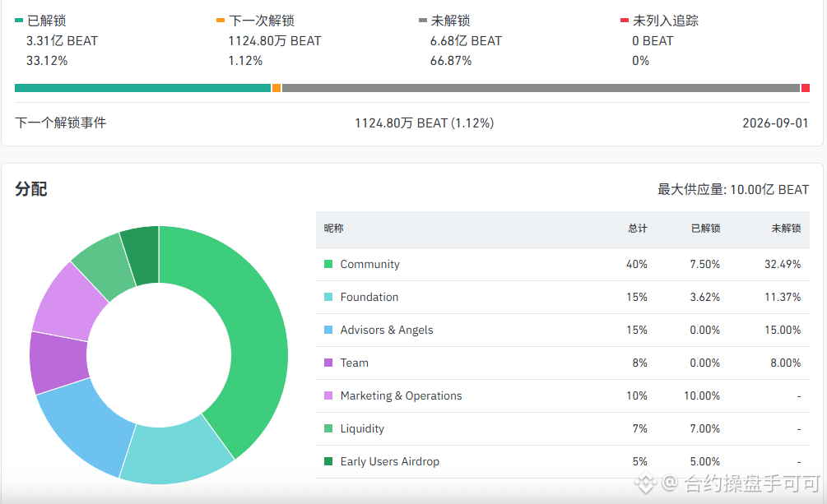
Task: Click the 6.68亿 BEAT locked amount
Action: click(x=466, y=40)
